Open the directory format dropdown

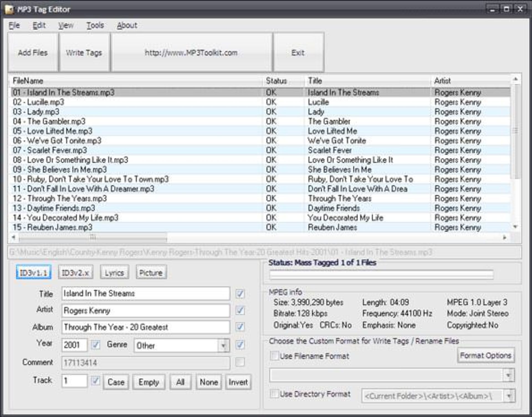[509, 396]
